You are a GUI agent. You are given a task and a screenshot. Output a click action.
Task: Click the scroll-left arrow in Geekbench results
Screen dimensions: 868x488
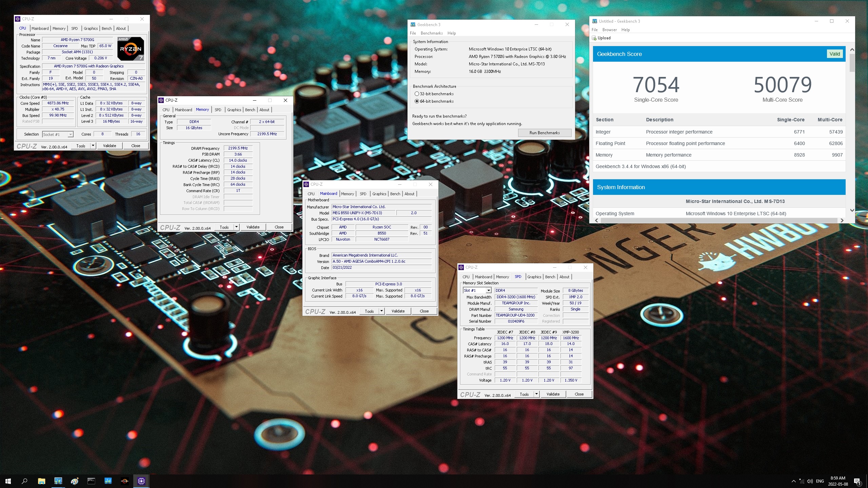click(597, 220)
